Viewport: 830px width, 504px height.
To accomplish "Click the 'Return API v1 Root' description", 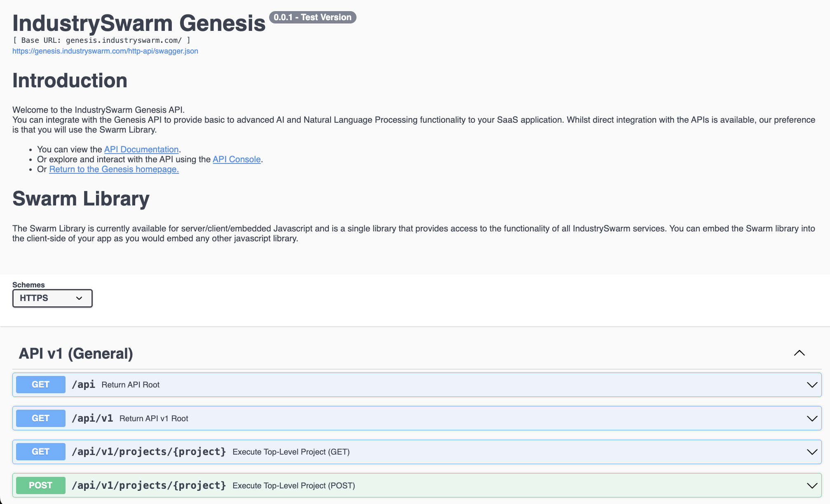I will click(x=154, y=419).
